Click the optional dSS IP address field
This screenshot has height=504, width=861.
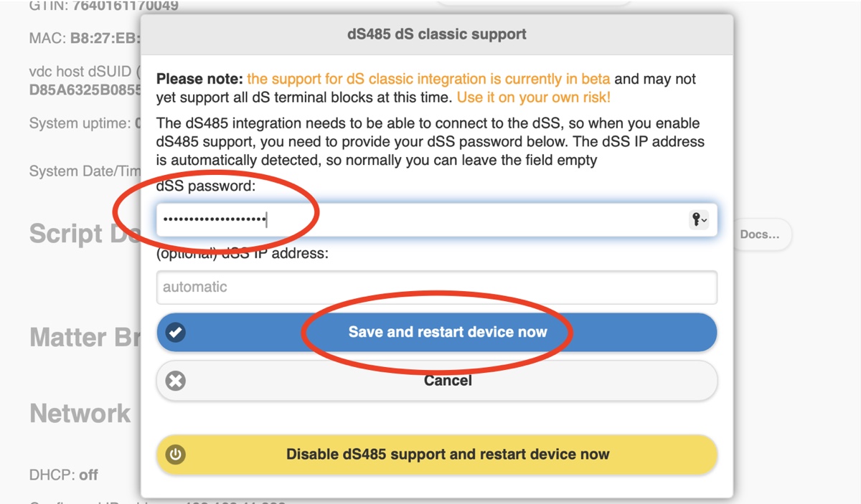(x=436, y=287)
